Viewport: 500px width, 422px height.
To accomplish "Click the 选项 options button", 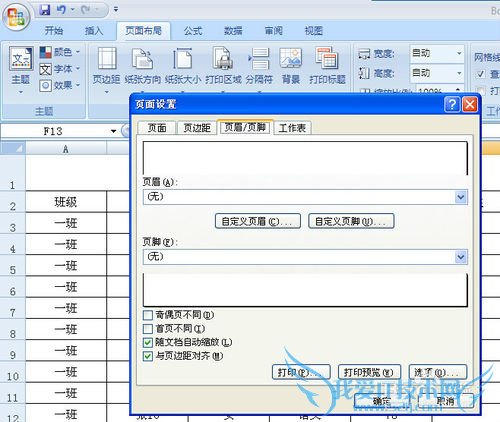I will click(x=438, y=372).
